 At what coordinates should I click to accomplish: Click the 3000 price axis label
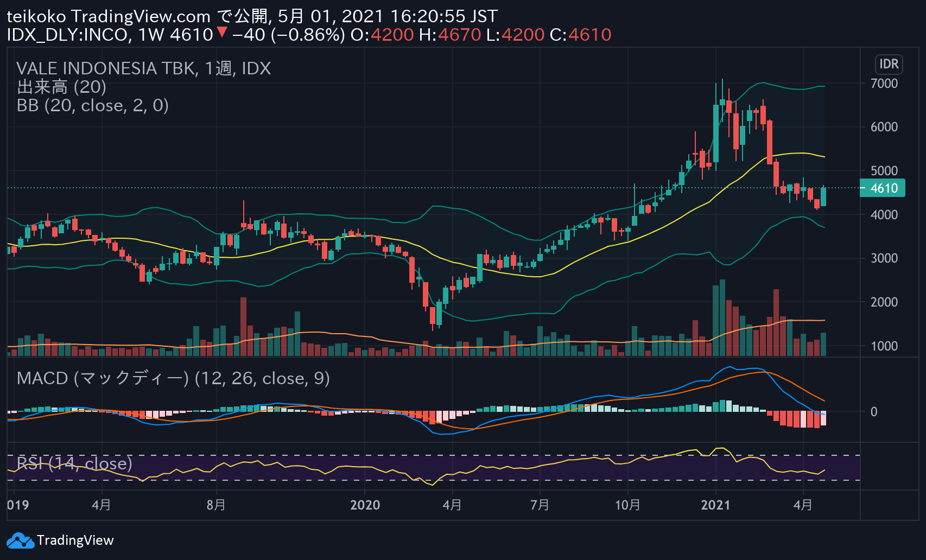click(884, 258)
